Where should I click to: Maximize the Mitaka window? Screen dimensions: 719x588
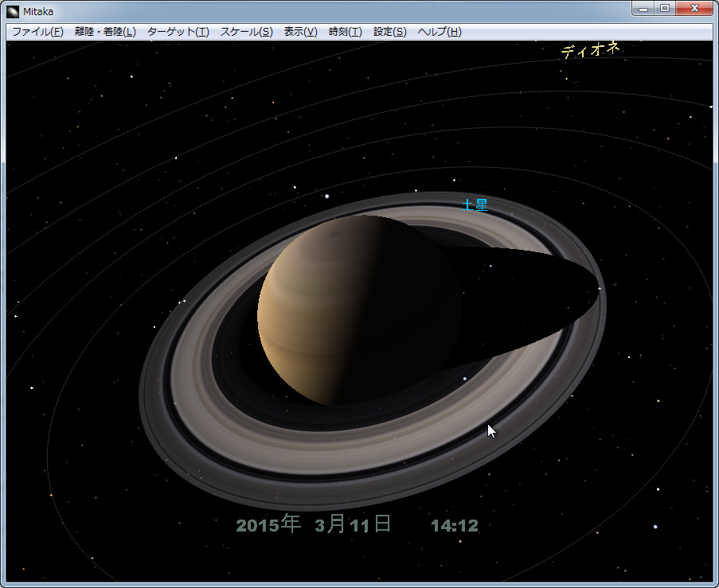click(x=664, y=8)
